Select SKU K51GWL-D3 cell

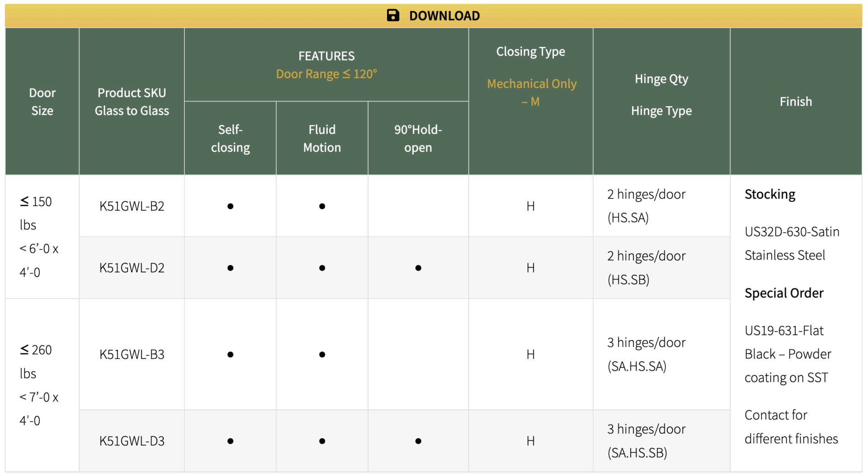(x=132, y=441)
